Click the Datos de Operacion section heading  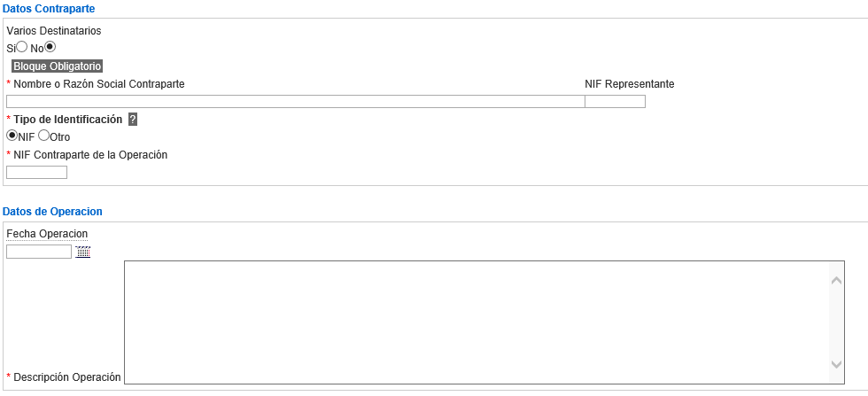(x=52, y=212)
